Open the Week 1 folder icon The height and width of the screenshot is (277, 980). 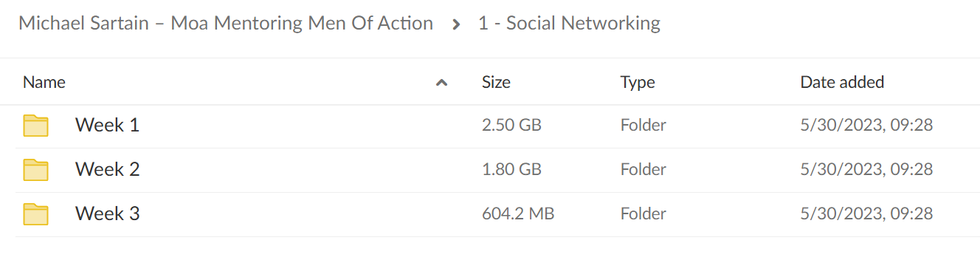click(x=35, y=126)
